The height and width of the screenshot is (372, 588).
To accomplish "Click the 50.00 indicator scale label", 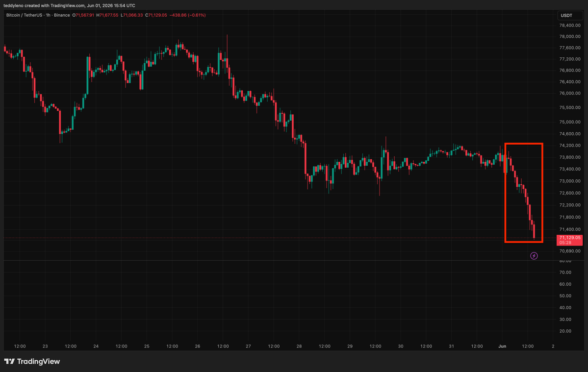I will [565, 296].
